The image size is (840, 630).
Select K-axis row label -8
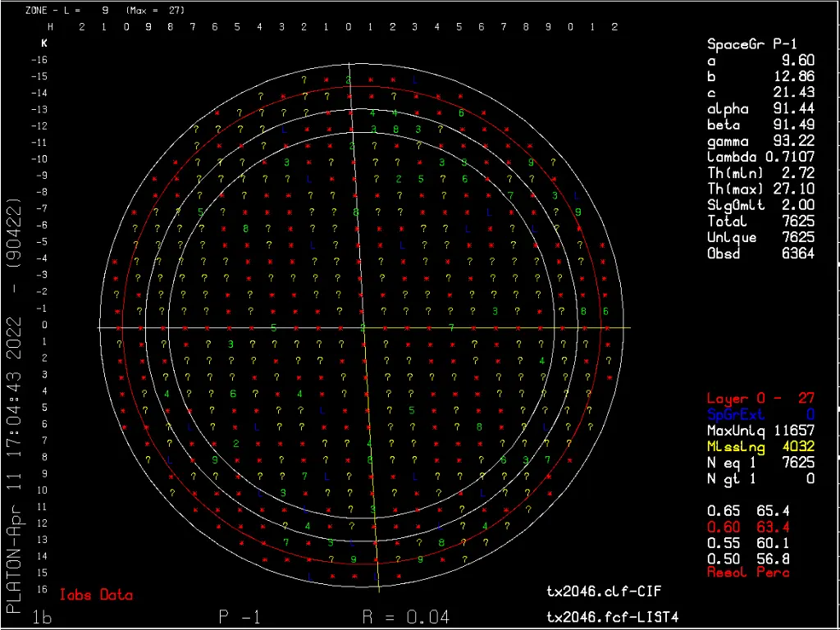tap(42, 192)
